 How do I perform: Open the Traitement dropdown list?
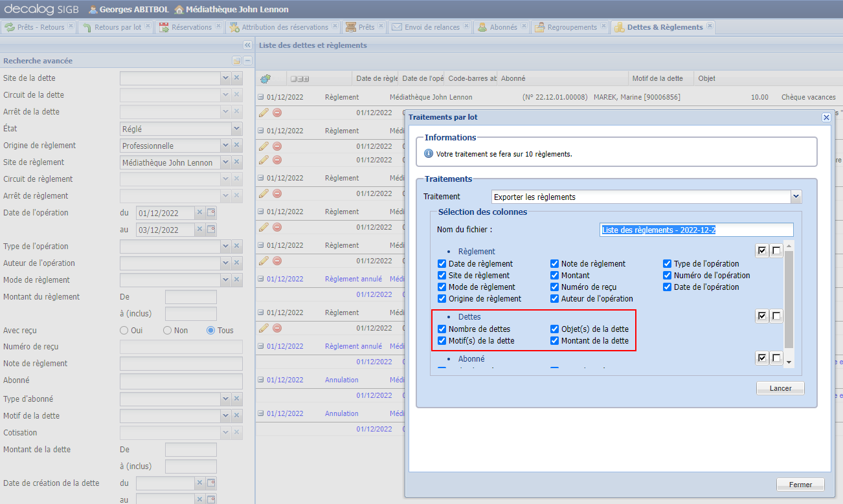tap(796, 197)
